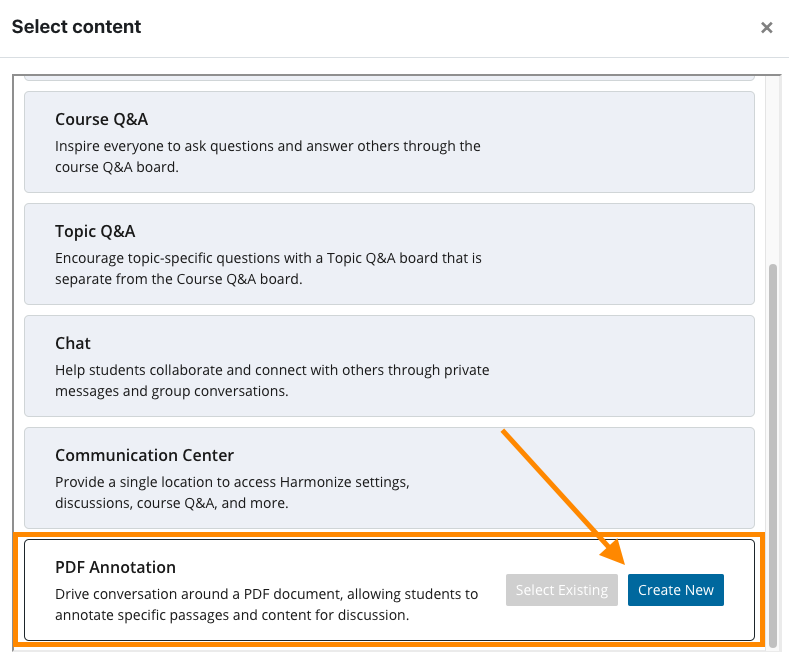Click the Communication Center heading text

point(144,456)
